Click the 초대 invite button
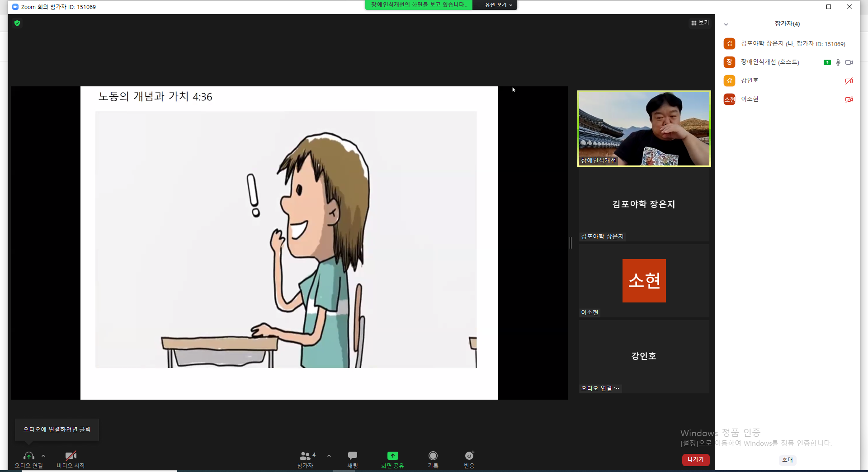This screenshot has width=868, height=472. (x=788, y=460)
